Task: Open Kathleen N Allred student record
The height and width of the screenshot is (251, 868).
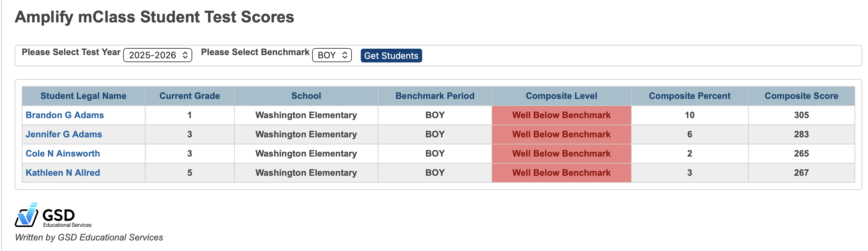Action: pyautogui.click(x=63, y=173)
